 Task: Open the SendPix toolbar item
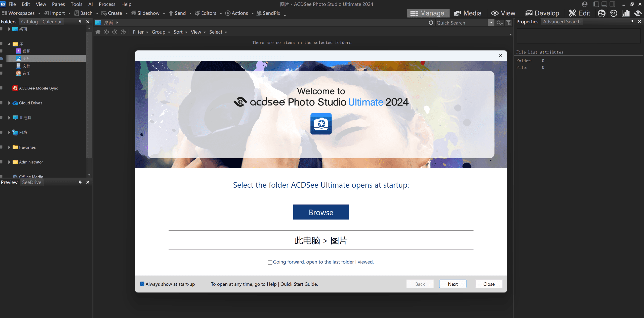tap(268, 13)
